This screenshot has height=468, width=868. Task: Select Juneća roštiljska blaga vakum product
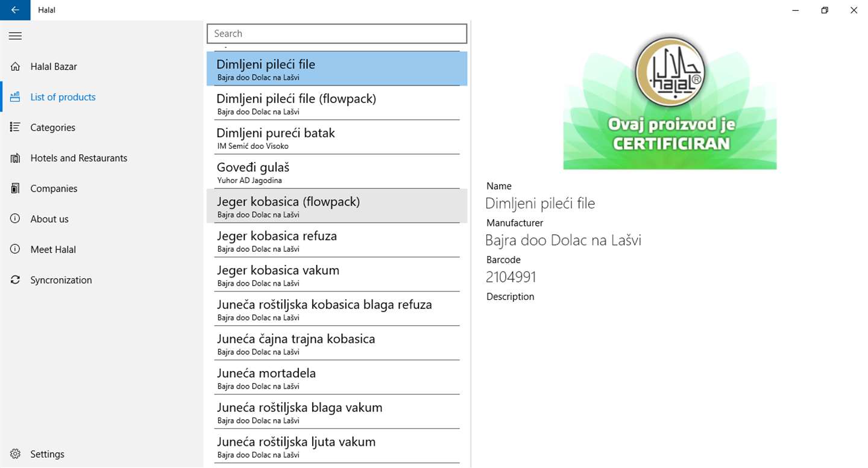tap(337, 412)
